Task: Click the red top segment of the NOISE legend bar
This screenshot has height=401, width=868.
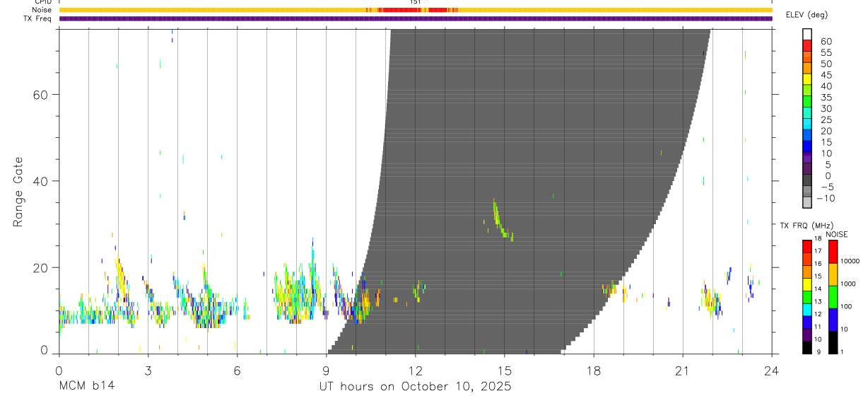Action: [833, 252]
